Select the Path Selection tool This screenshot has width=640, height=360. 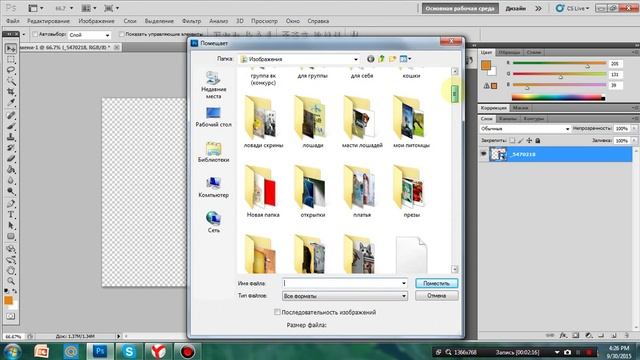click(x=11, y=225)
